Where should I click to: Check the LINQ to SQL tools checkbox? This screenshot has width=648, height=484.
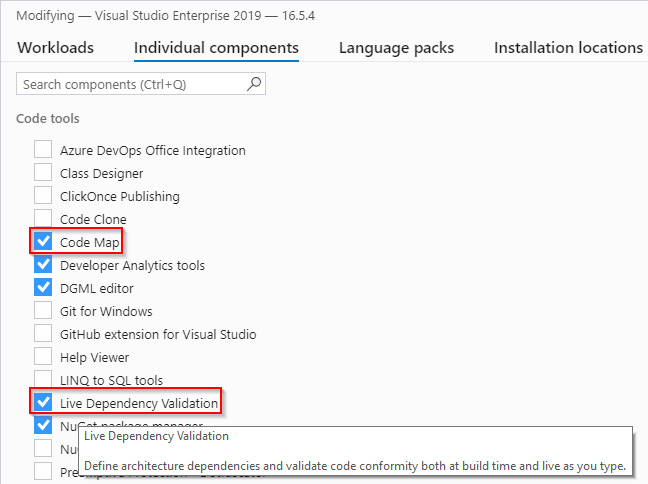tap(43, 379)
